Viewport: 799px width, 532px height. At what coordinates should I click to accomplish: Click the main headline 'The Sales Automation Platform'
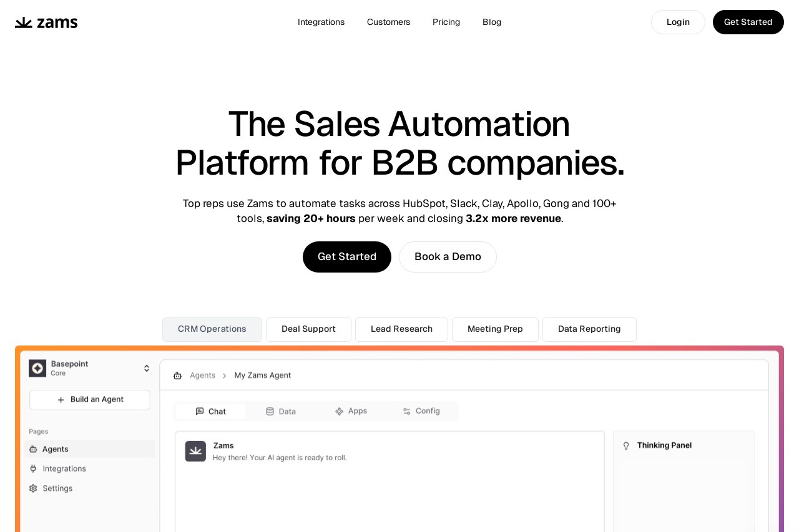pos(399,143)
